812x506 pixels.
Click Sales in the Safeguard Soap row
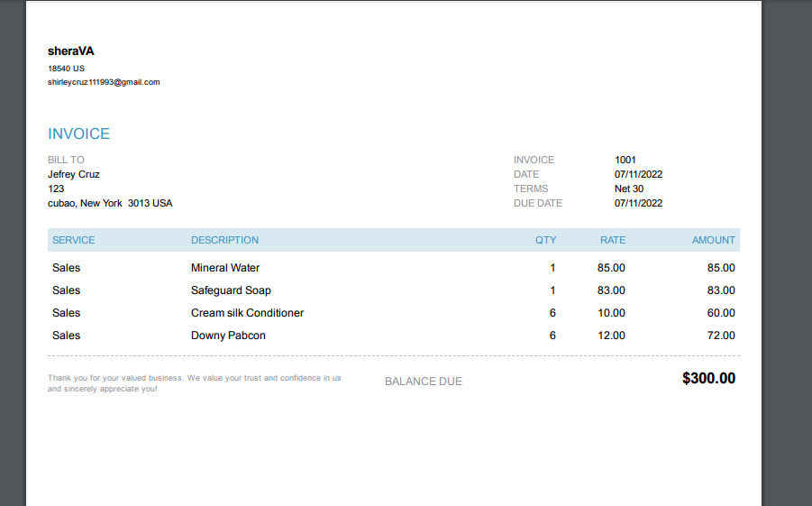pos(67,290)
